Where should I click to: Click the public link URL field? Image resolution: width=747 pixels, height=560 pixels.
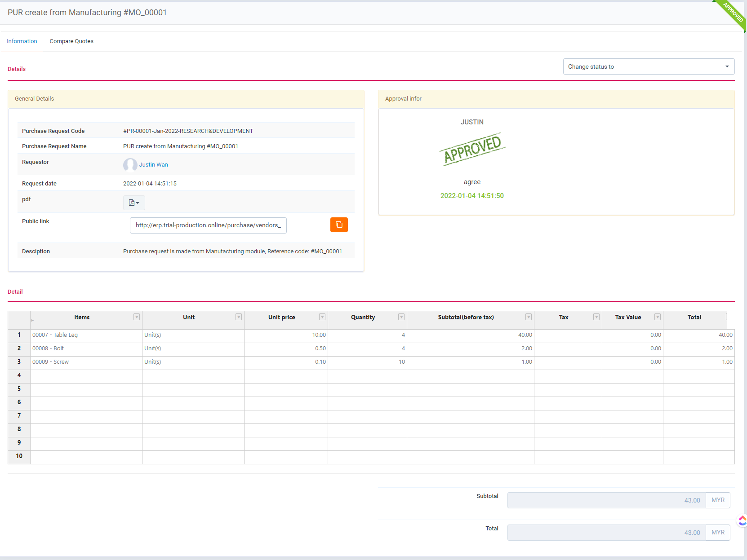(x=208, y=225)
